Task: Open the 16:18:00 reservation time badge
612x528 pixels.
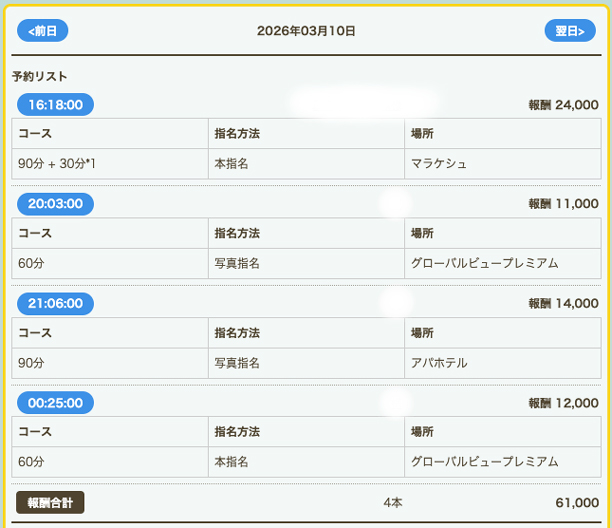Action: [x=55, y=104]
